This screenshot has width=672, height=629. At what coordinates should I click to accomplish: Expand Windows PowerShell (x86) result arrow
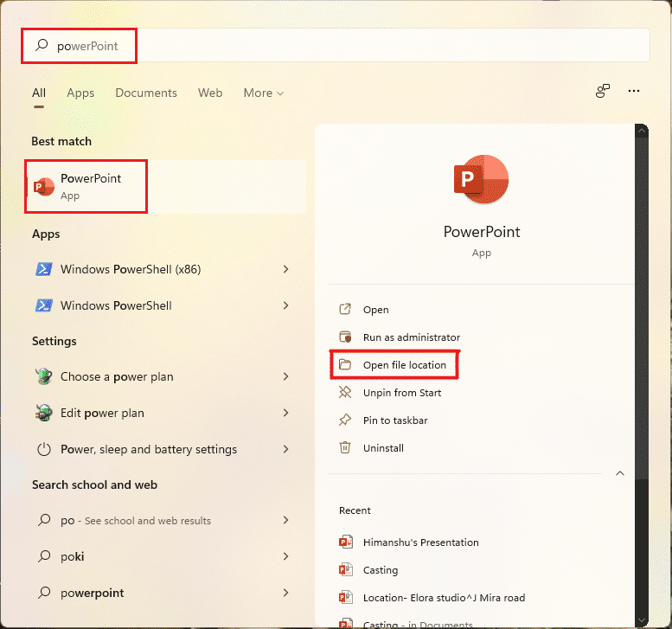coord(286,269)
